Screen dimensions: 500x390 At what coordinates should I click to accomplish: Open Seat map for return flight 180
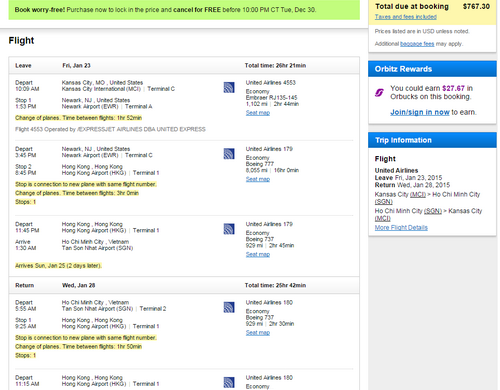(258, 332)
